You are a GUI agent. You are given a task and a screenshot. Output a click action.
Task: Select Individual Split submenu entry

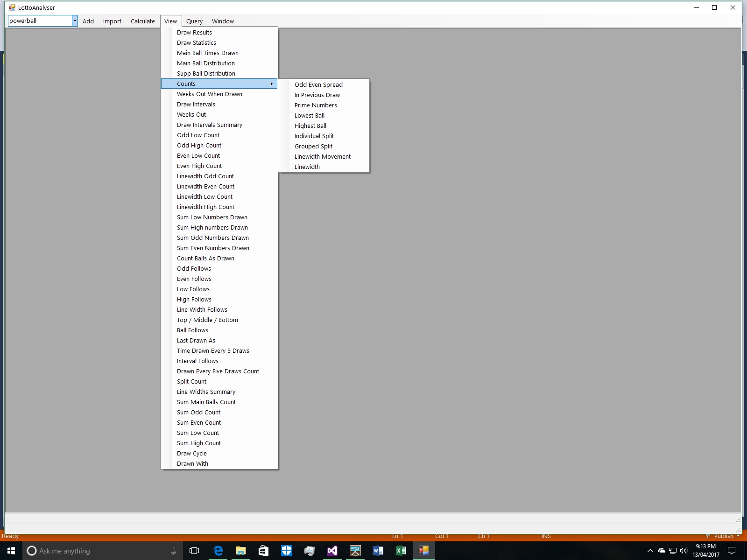click(324, 136)
